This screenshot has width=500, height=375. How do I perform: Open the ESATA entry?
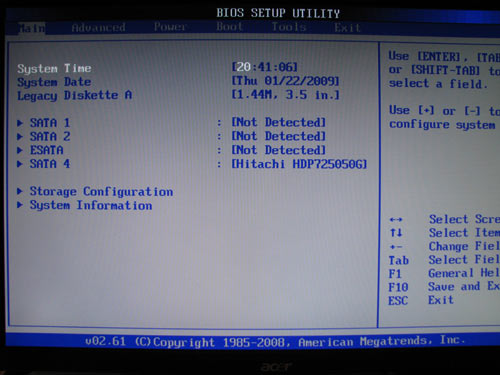click(47, 150)
